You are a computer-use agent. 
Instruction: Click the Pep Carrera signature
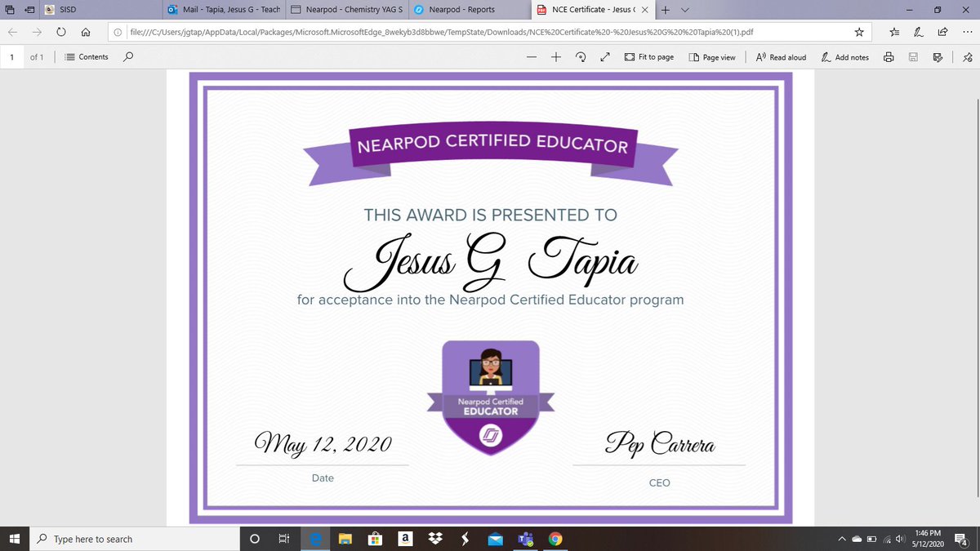(658, 445)
